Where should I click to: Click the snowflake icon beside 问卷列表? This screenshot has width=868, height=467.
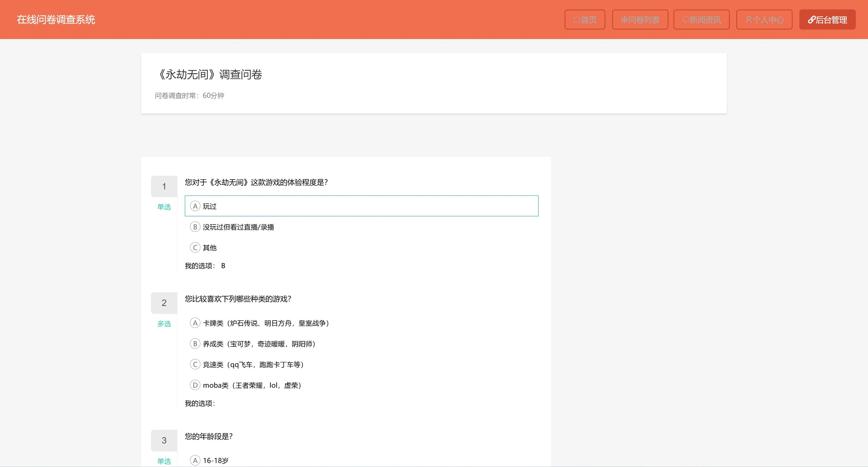624,20
